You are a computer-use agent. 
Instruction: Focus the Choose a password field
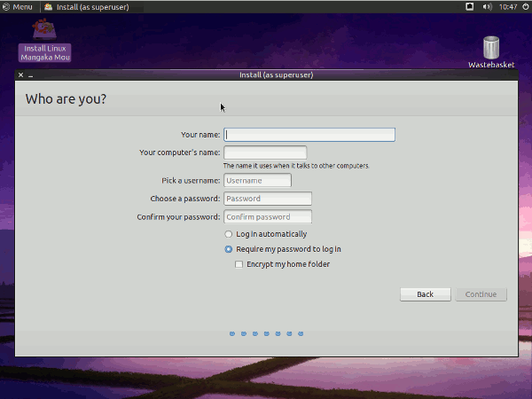click(x=267, y=199)
